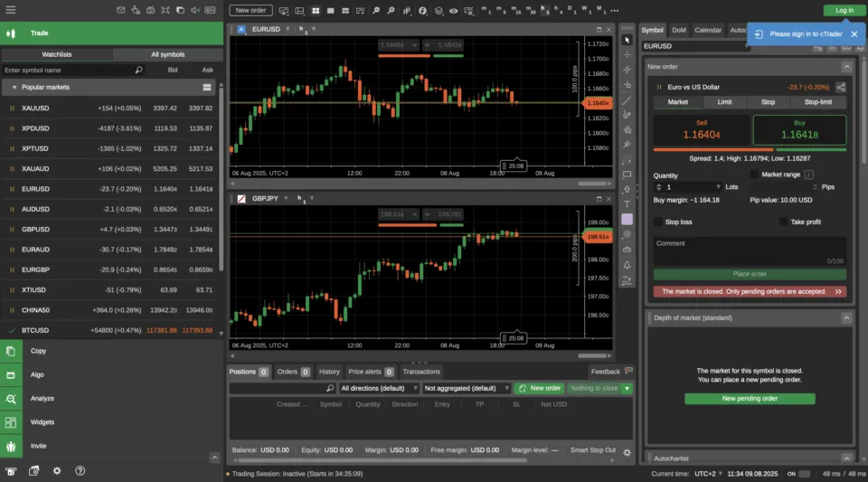
Task: Collapse the Popular markets group
Action: (x=14, y=88)
